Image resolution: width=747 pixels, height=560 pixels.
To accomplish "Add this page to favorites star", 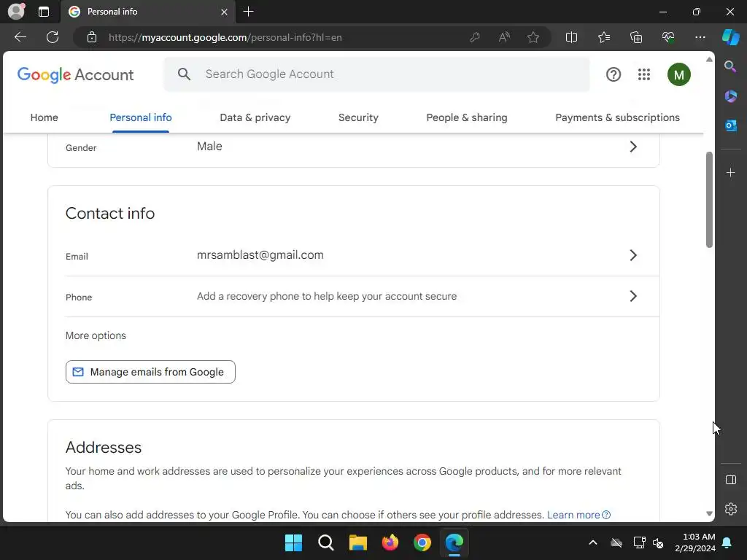I will [x=533, y=37].
